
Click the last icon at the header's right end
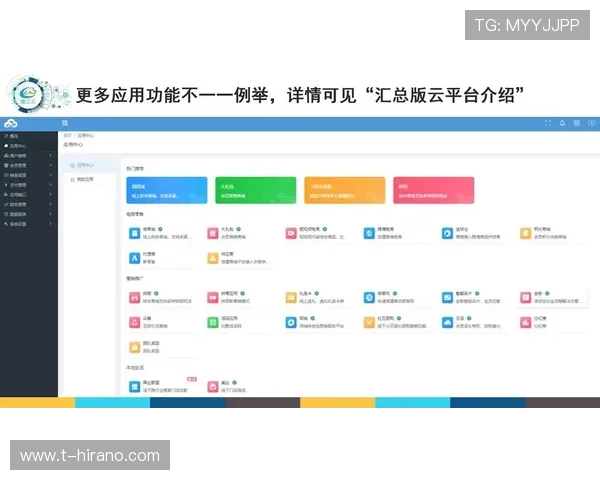[591, 123]
